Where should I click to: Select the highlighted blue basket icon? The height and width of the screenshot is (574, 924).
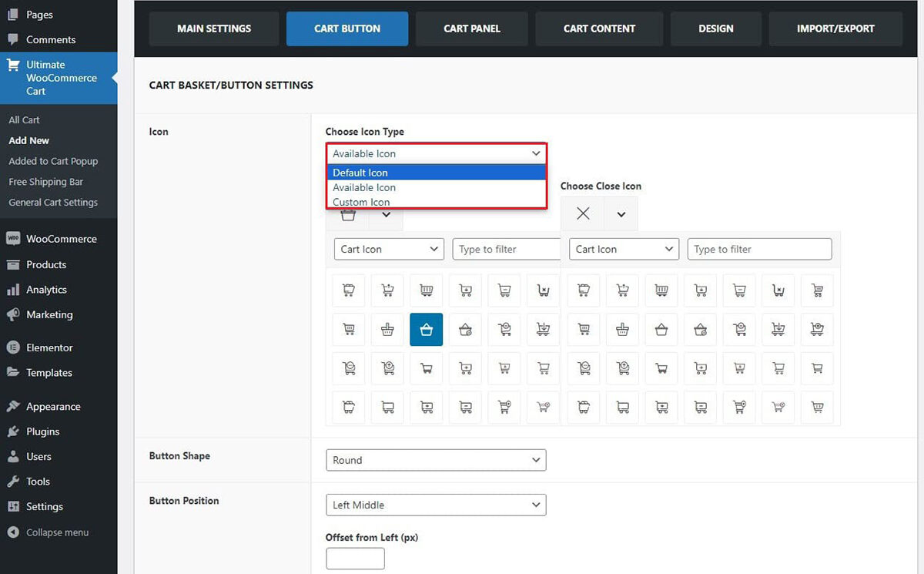point(427,330)
